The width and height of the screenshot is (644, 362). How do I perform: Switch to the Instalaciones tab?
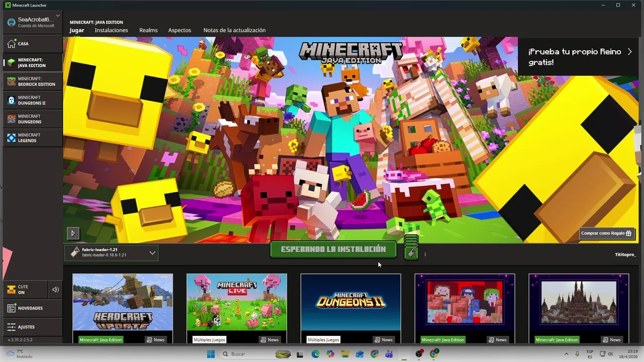(111, 30)
